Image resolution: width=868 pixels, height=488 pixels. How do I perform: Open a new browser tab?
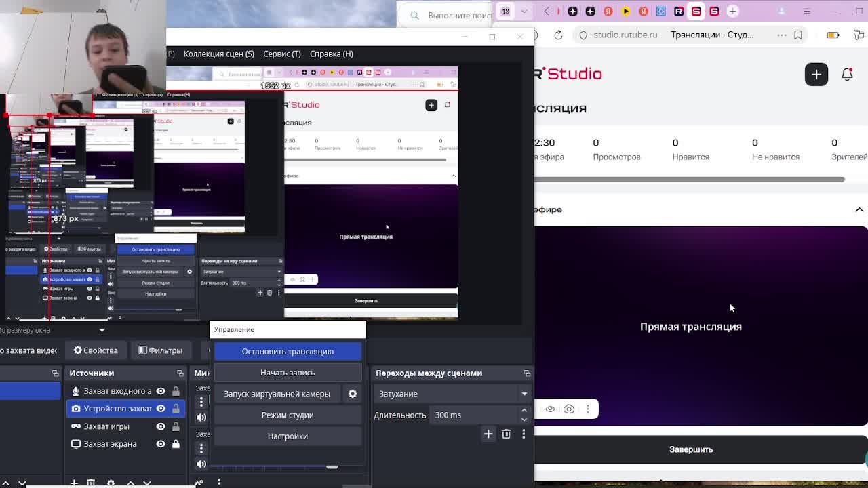(x=732, y=11)
